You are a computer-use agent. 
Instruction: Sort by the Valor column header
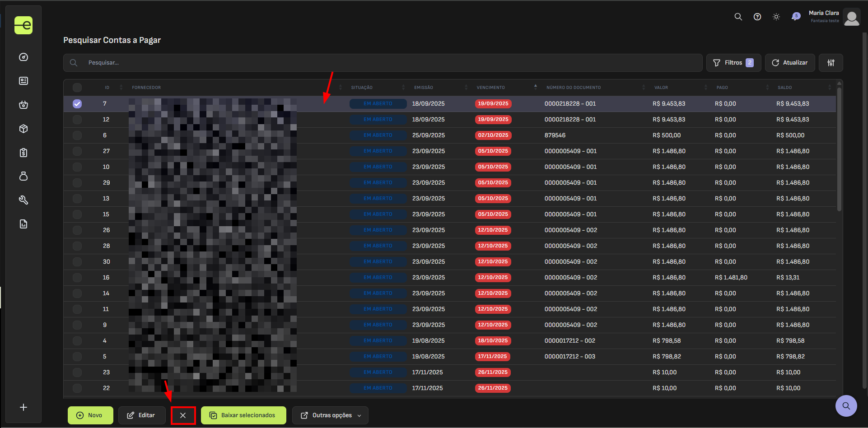[661, 88]
